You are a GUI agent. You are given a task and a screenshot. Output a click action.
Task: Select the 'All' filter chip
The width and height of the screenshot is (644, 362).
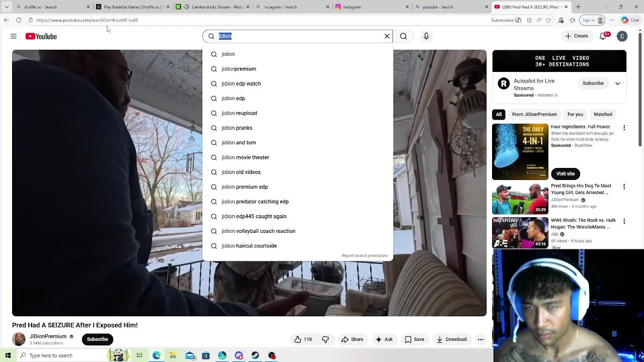(499, 115)
